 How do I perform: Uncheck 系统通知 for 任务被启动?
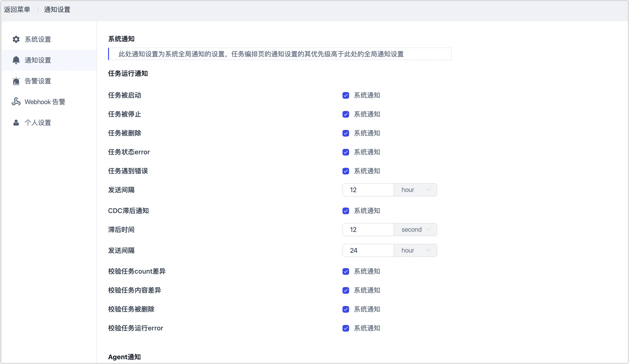346,95
